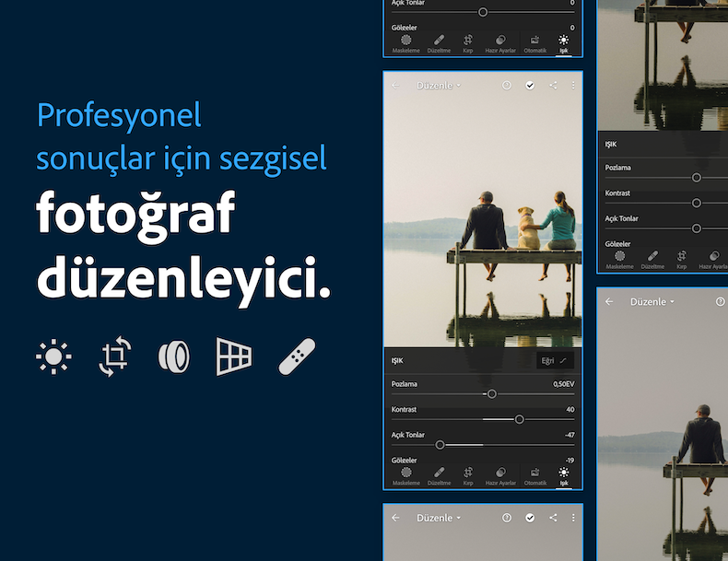The width and height of the screenshot is (728, 561).
Task: Switch to Işık tab in center phone
Action: [563, 475]
